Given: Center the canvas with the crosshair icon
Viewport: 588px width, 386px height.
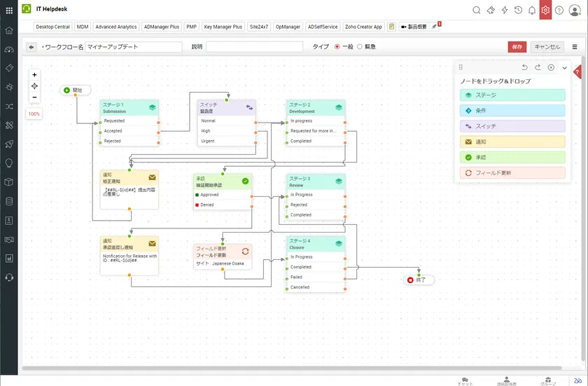Looking at the screenshot, I should [34, 86].
